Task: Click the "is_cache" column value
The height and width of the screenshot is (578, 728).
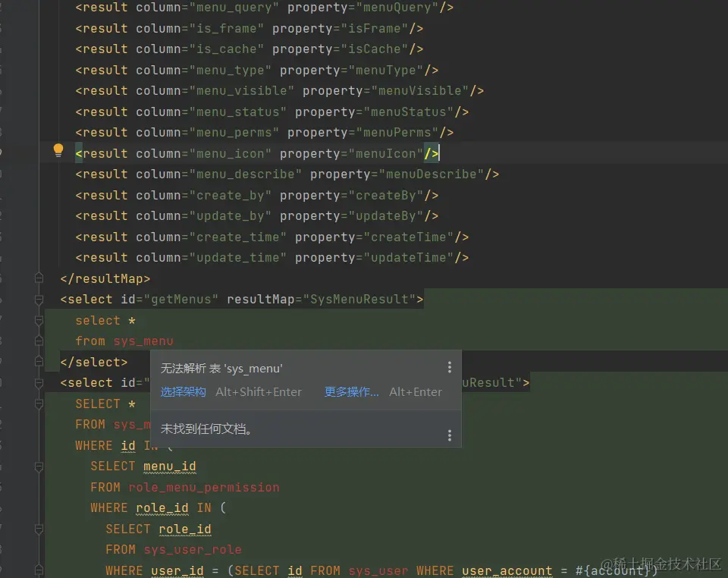Action: tap(227, 49)
